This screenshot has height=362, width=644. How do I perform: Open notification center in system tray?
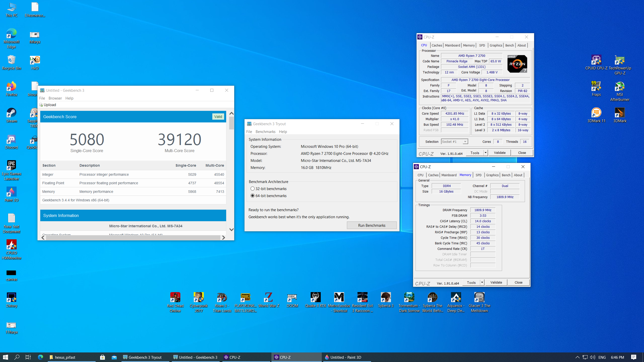point(634,357)
